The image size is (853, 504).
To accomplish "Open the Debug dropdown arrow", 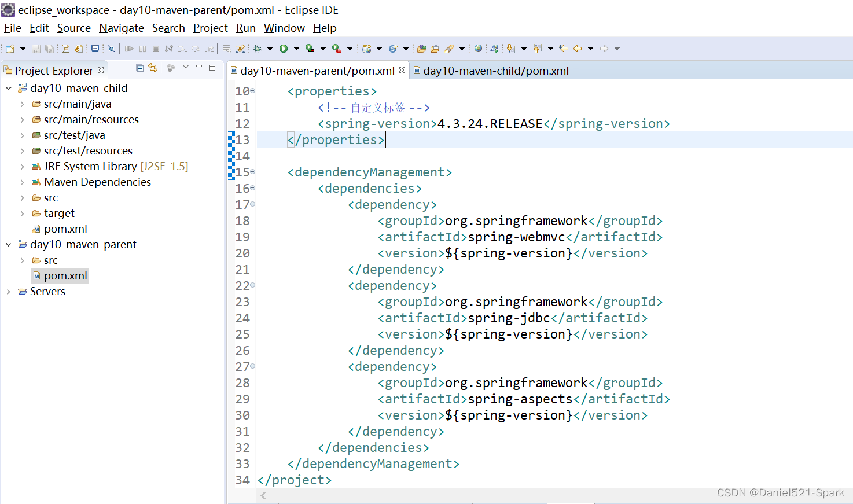I will pyautogui.click(x=270, y=49).
